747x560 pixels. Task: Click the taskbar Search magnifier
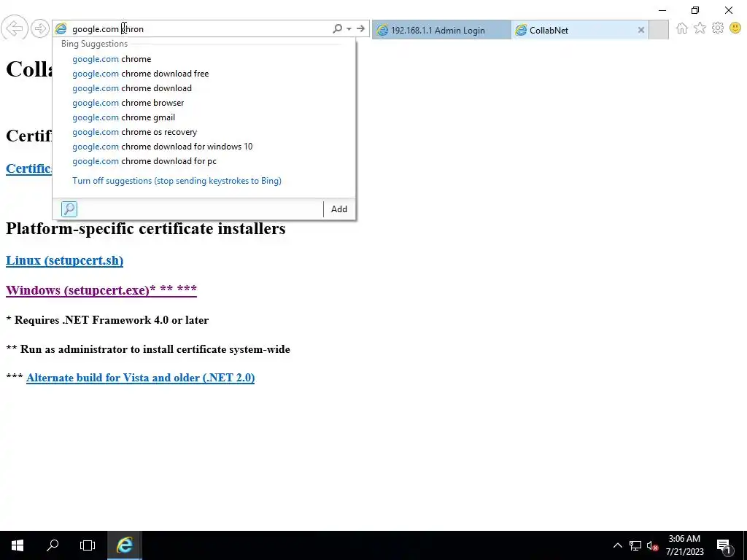53,545
